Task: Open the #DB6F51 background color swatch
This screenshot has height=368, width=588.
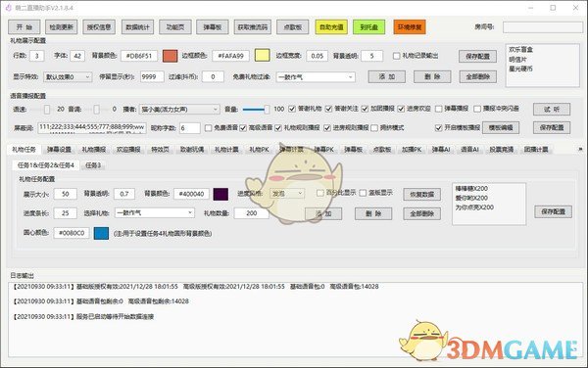Action: tap(171, 56)
